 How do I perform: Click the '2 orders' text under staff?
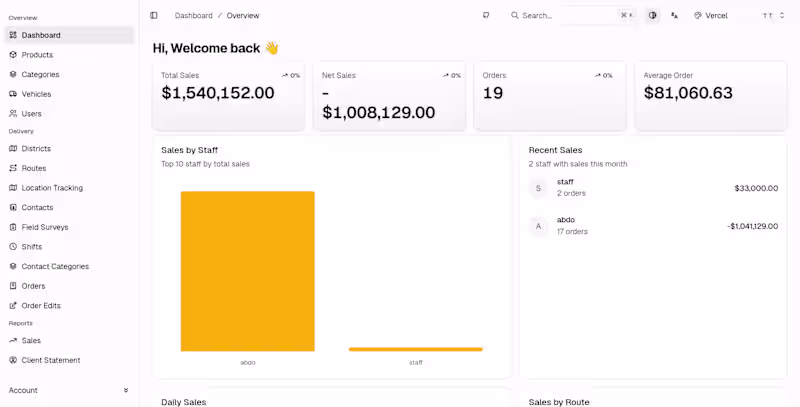click(571, 193)
